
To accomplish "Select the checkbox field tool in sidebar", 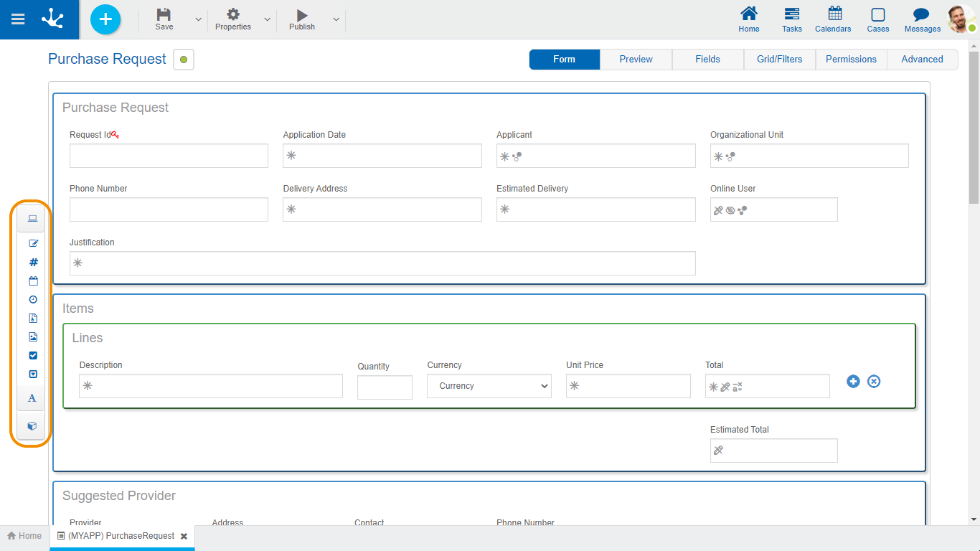I will (33, 356).
